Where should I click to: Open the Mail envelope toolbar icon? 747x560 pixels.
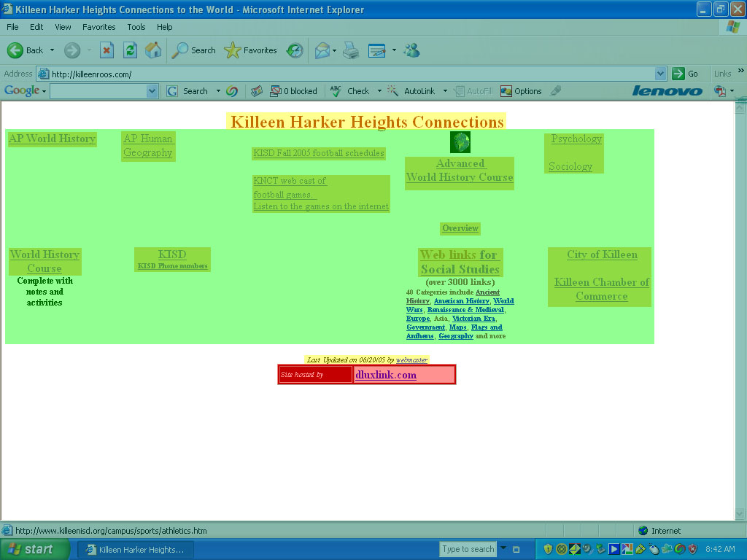(x=322, y=50)
